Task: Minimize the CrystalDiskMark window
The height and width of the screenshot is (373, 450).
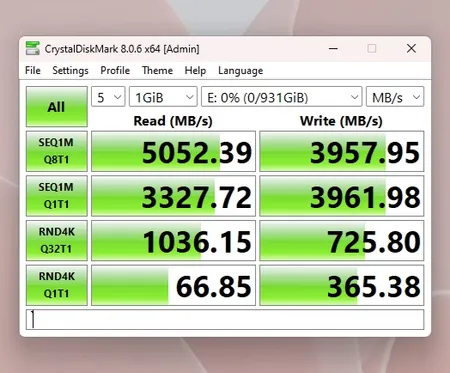Action: [333, 49]
